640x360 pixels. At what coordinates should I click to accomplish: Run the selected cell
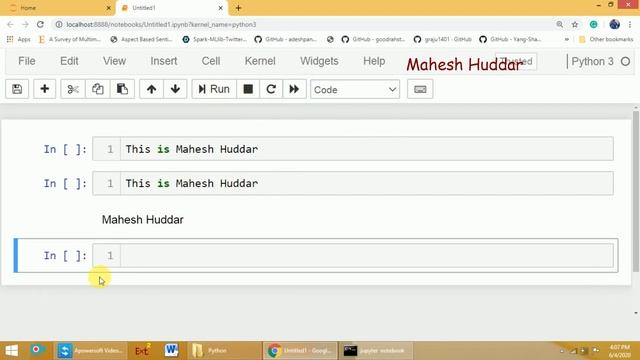pos(214,89)
